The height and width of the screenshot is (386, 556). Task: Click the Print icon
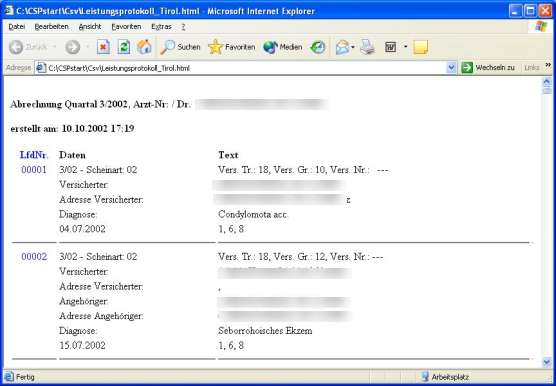coord(367,47)
